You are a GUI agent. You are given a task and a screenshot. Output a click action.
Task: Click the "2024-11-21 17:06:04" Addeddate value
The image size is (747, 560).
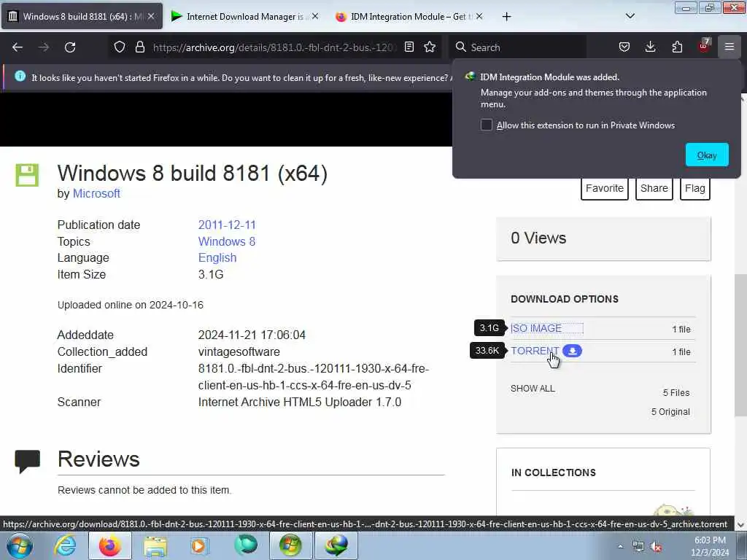pyautogui.click(x=252, y=335)
